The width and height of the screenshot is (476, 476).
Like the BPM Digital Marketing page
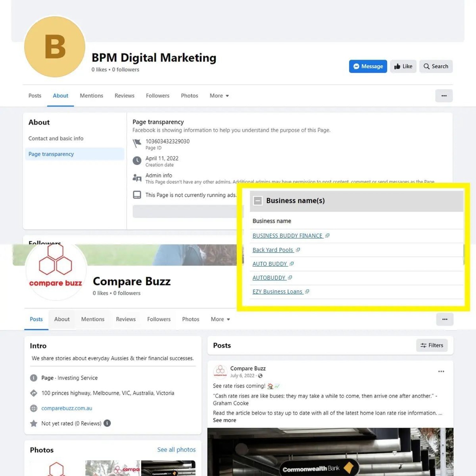click(403, 66)
